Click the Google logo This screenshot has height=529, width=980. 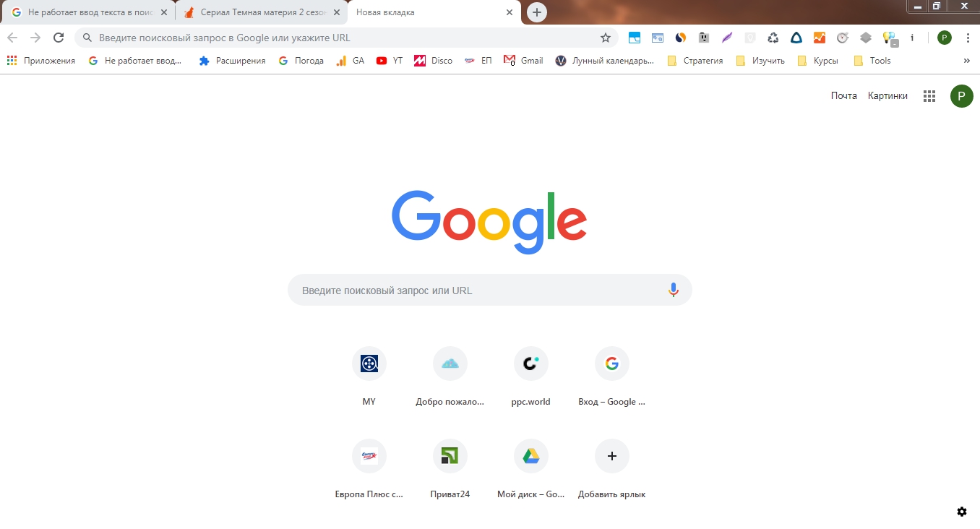click(489, 221)
